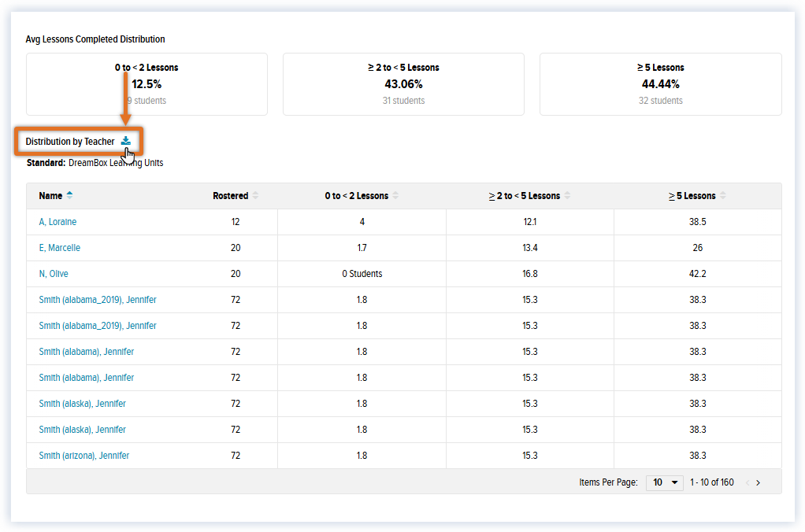Open teacher E, Marcelle
The width and height of the screenshot is (805, 532).
tap(60, 248)
